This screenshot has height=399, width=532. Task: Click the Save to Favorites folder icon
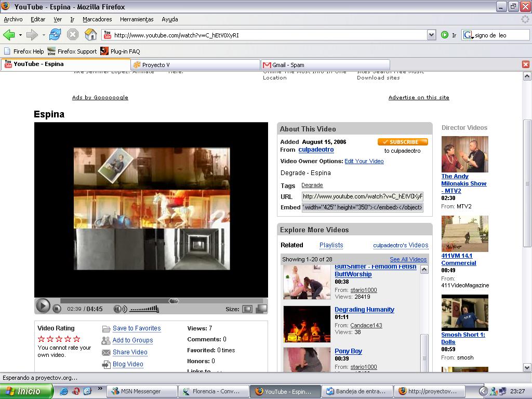106,329
